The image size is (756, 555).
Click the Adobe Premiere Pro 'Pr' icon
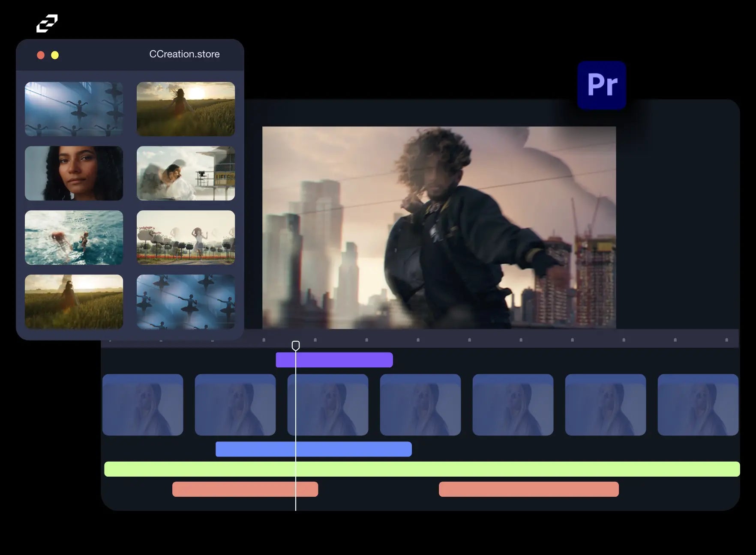[602, 85]
